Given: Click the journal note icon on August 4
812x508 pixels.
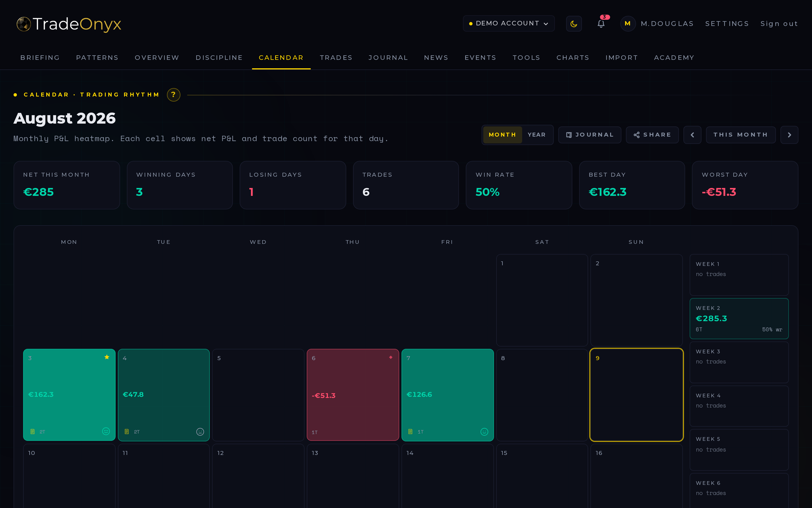Looking at the screenshot, I should [x=127, y=432].
